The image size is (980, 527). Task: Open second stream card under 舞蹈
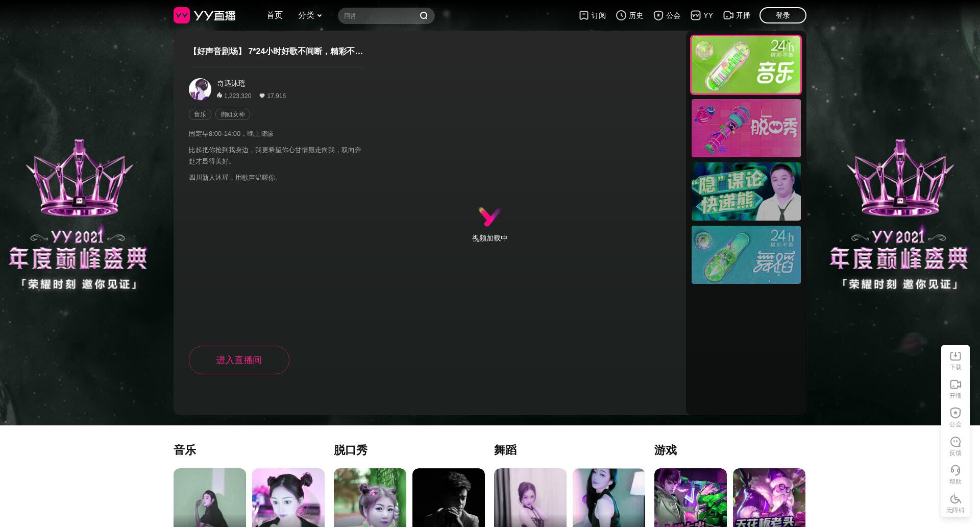tap(609, 497)
